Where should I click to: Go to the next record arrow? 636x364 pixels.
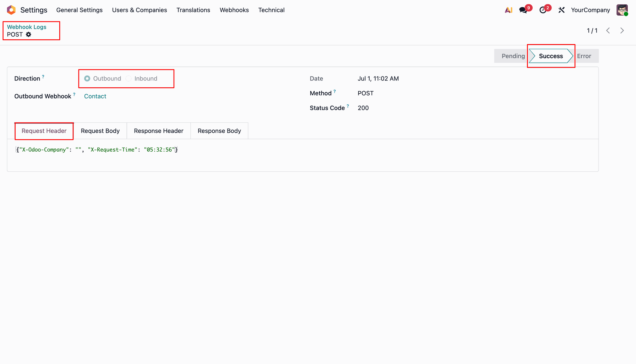(622, 30)
